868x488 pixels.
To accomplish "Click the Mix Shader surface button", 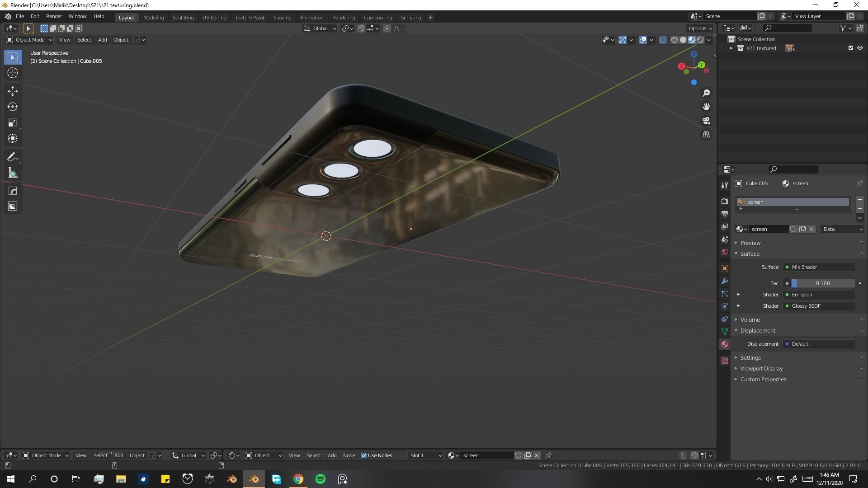I will (x=819, y=267).
